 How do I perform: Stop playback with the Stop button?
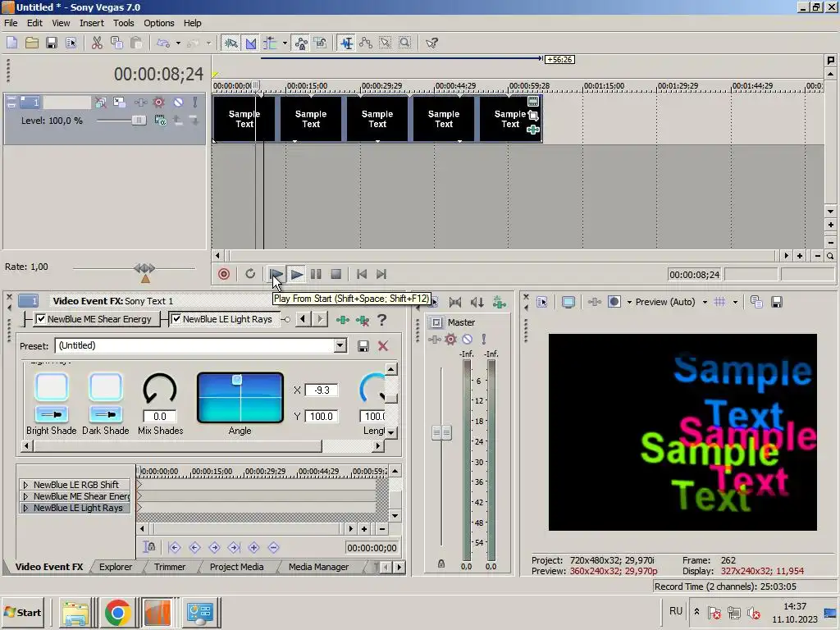336,274
